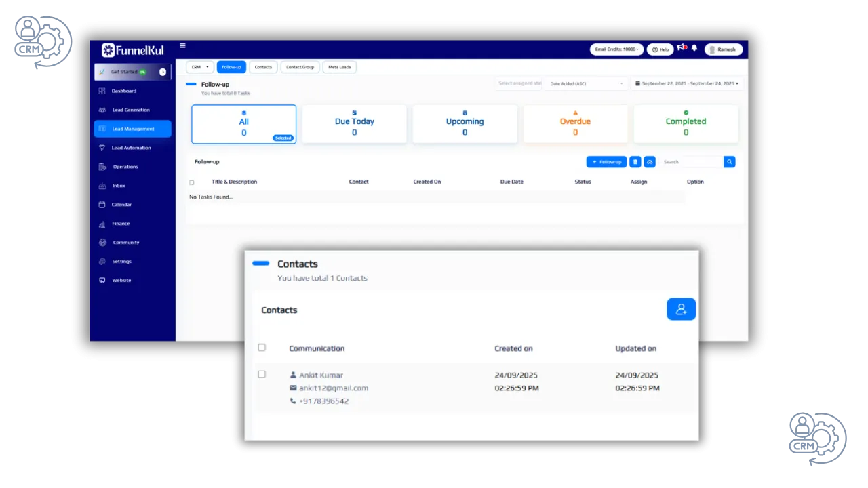This screenshot has width=868, height=488.
Task: Expand the Date Added (ASC) sort dropdown
Action: coord(586,84)
